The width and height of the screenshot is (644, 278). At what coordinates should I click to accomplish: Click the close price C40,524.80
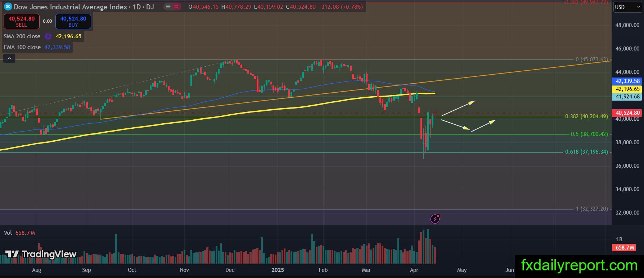301,7
